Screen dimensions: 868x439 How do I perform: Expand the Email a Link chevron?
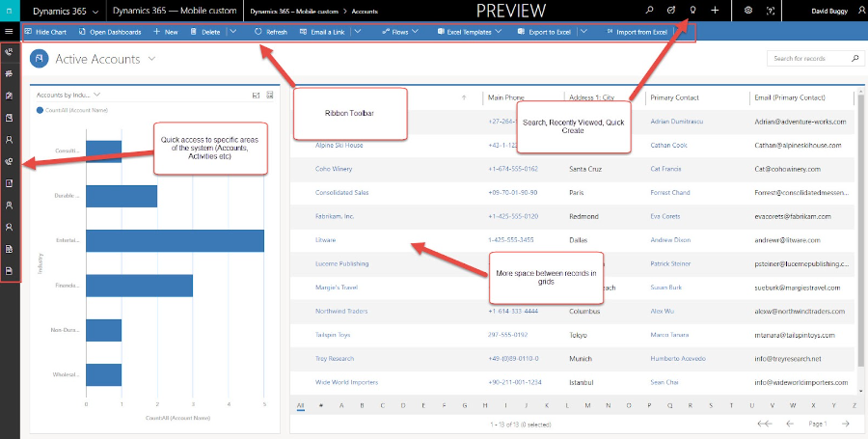[x=357, y=32]
